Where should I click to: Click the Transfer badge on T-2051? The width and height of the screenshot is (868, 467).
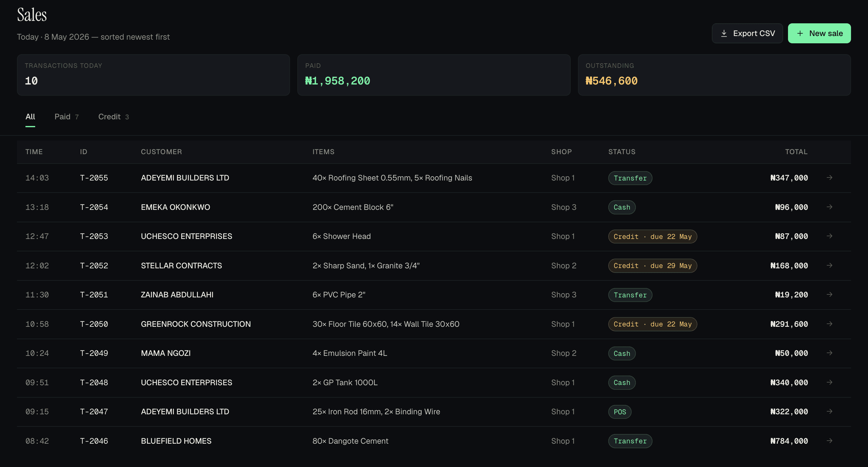tap(630, 295)
